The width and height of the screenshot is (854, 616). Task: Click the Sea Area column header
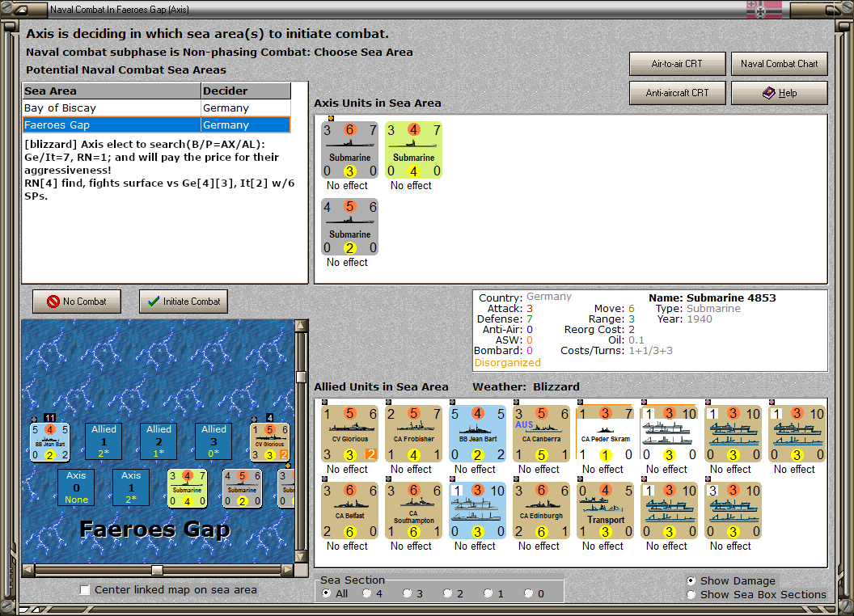112,91
